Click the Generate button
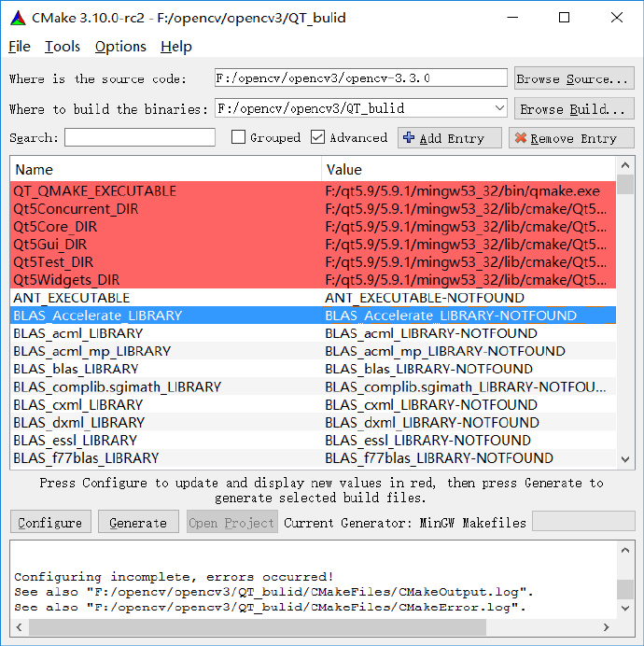This screenshot has width=644, height=646. [x=138, y=522]
